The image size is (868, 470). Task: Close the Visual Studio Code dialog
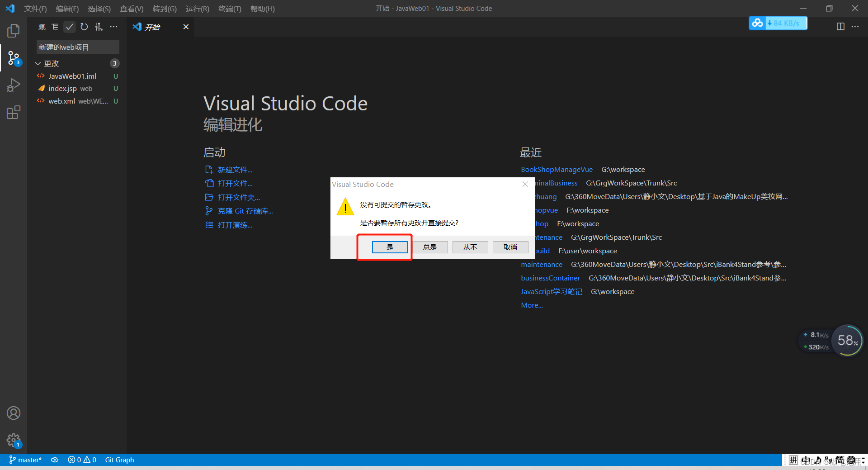[x=525, y=184]
